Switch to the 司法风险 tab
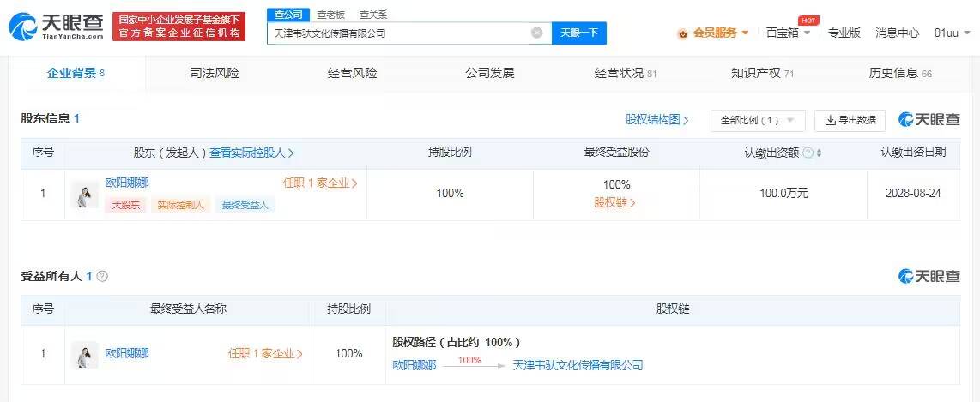This screenshot has width=980, height=402. (215, 74)
